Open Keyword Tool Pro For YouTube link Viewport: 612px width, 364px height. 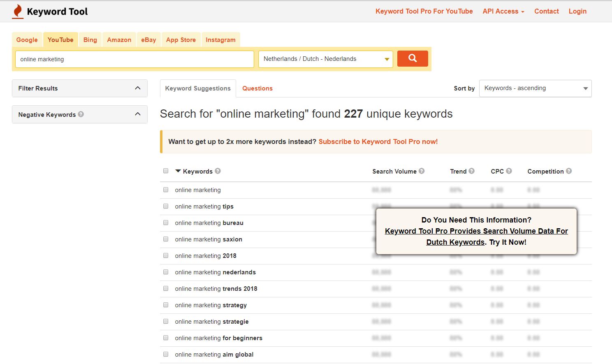click(424, 12)
